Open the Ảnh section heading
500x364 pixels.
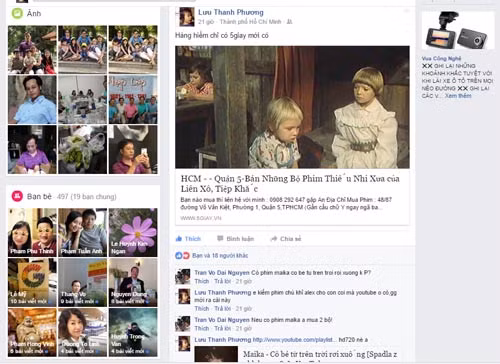34,13
